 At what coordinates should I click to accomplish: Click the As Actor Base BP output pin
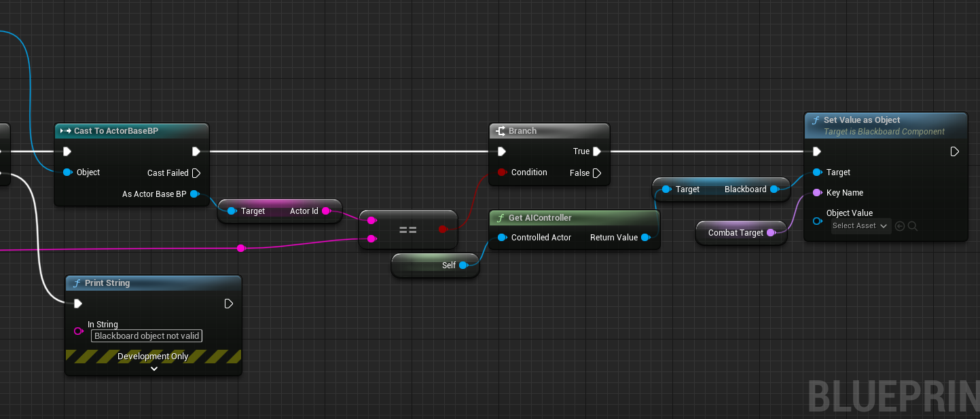tap(195, 194)
